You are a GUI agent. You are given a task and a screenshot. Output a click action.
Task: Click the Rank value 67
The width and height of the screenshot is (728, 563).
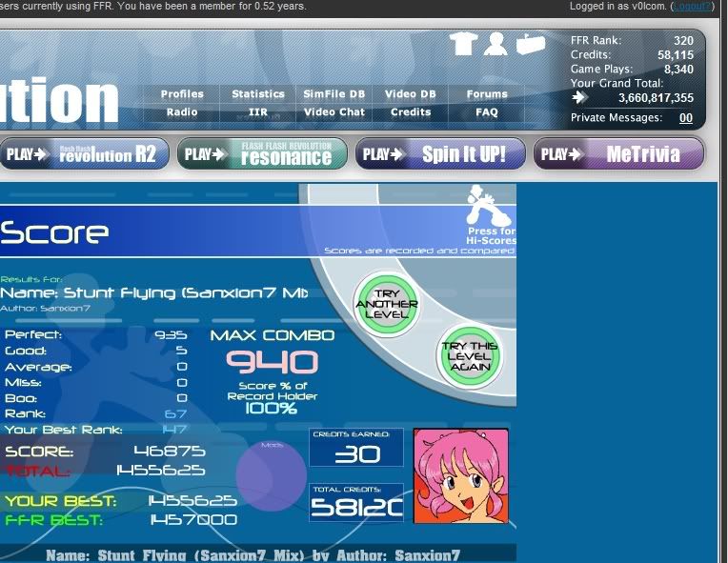coord(176,413)
